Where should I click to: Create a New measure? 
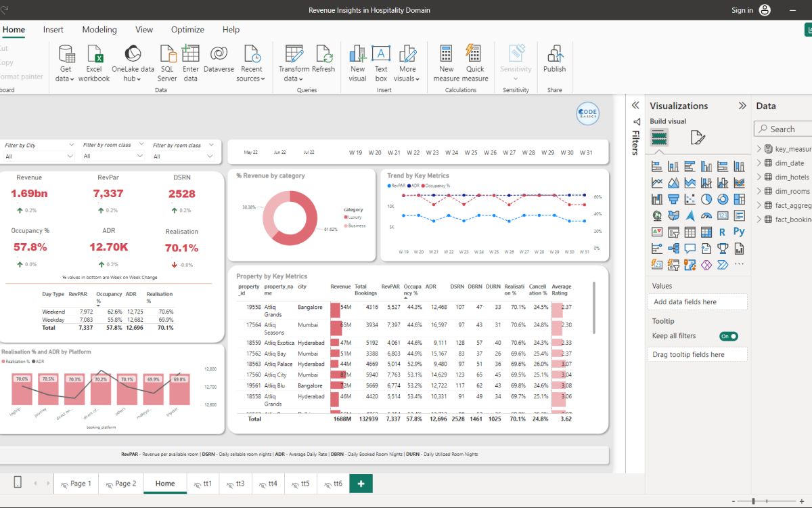pos(447,64)
